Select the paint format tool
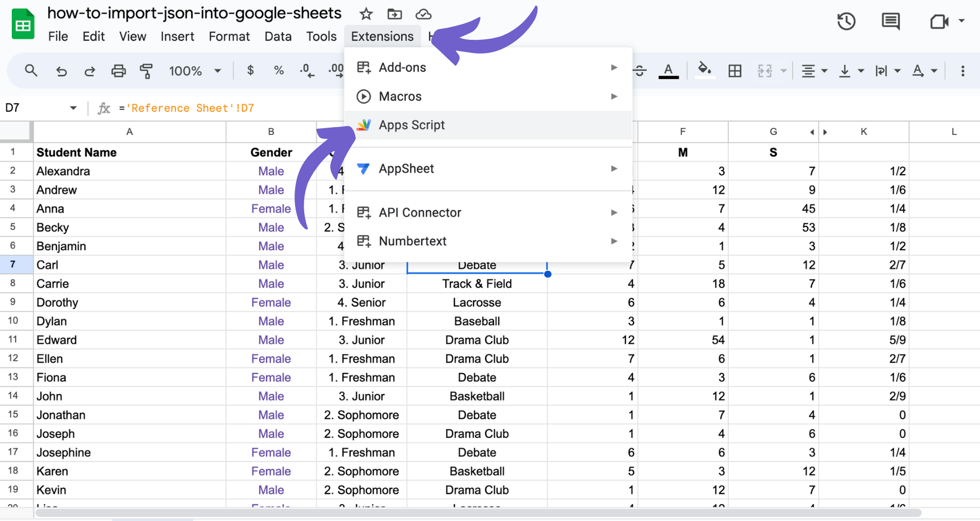Image resolution: width=980 pixels, height=521 pixels. (146, 70)
